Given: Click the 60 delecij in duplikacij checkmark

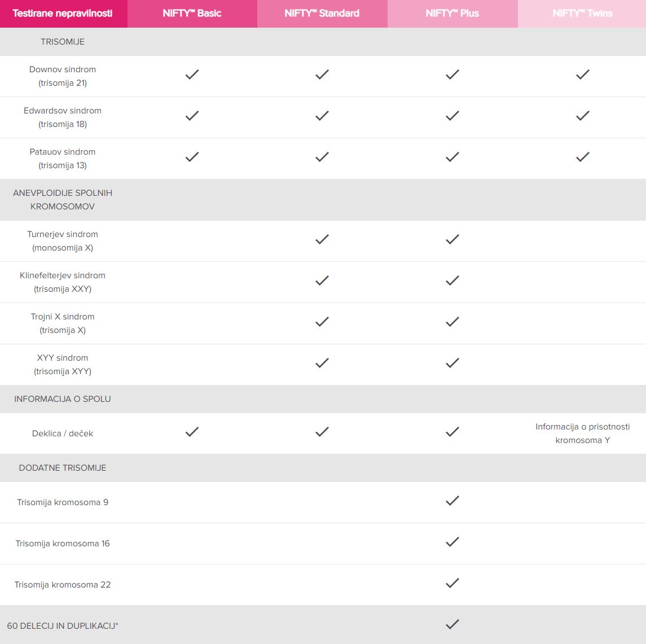Looking at the screenshot, I should tap(452, 624).
